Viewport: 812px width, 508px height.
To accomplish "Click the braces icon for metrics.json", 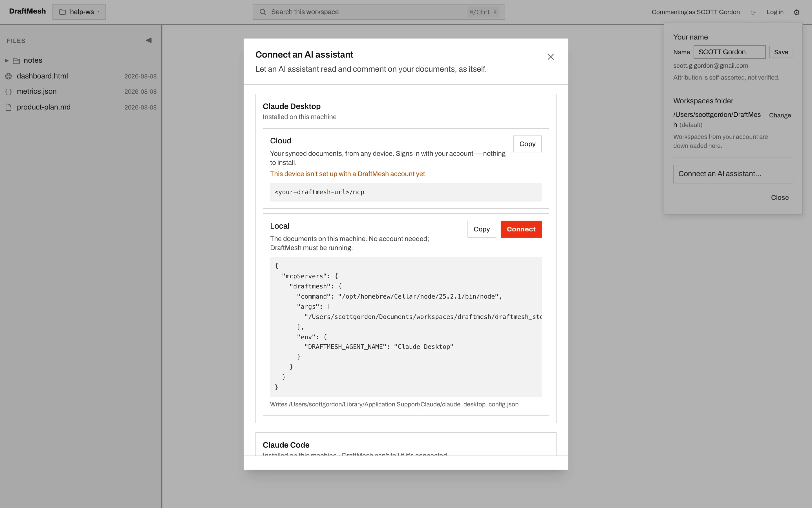I will point(8,91).
